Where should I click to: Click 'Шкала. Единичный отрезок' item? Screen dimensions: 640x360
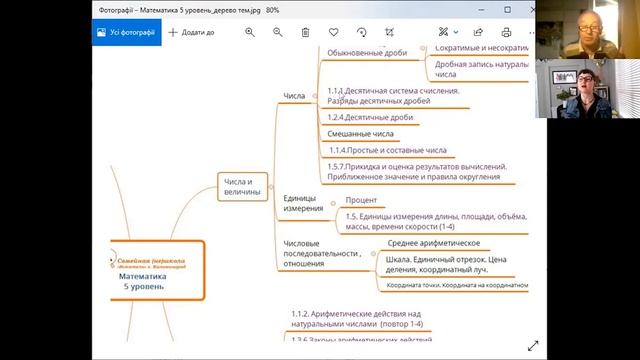pos(446,264)
